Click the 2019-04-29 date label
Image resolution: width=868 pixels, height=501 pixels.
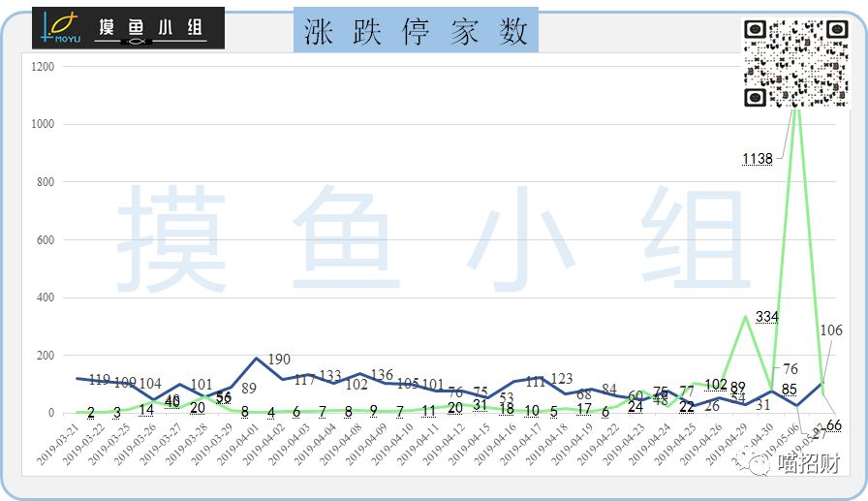point(727,444)
